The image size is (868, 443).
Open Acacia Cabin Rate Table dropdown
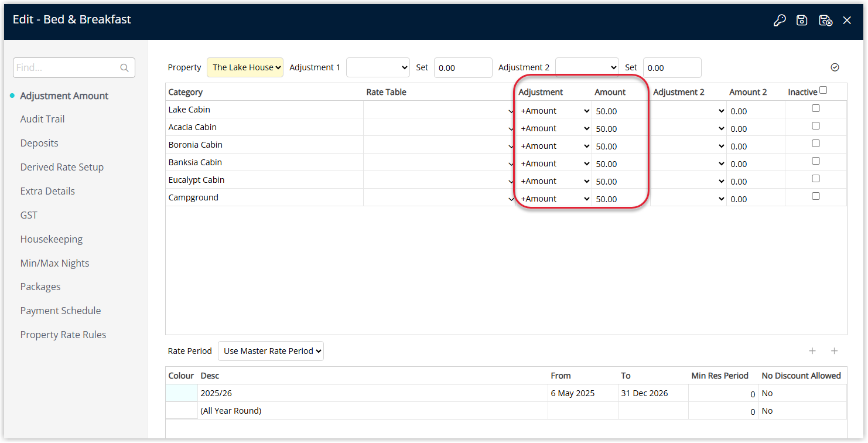click(439, 128)
